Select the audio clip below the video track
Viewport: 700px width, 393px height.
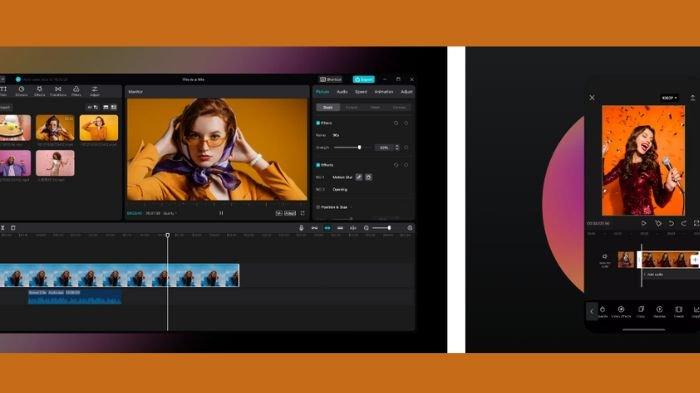(x=75, y=297)
